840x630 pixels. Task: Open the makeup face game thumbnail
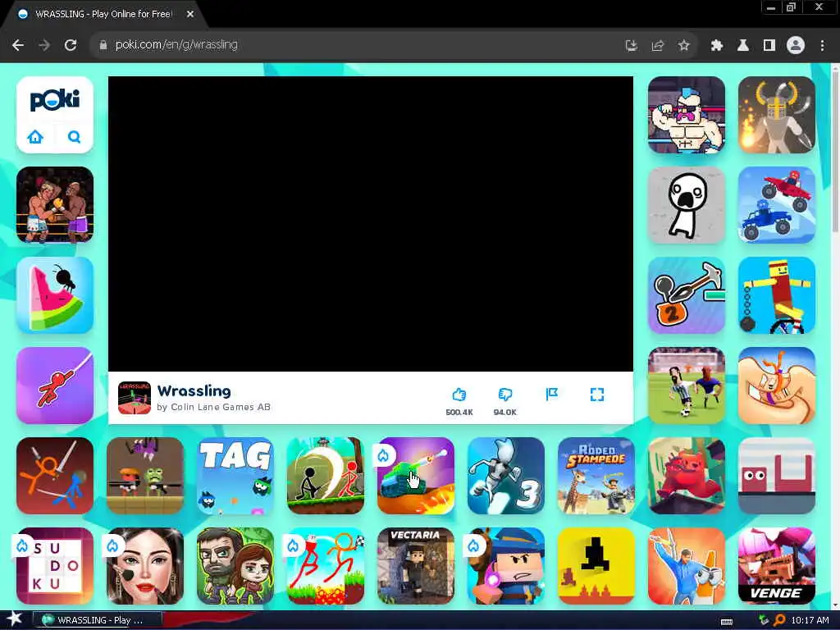click(145, 566)
